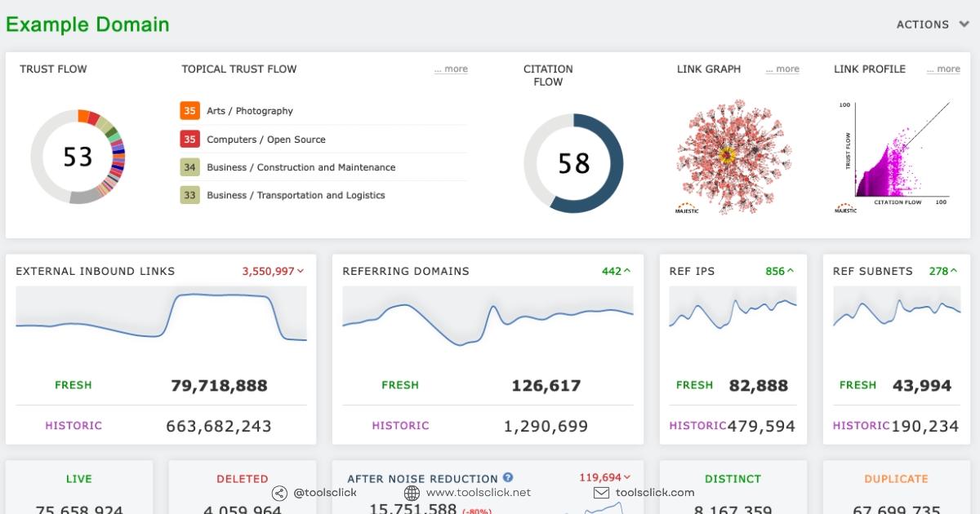The height and width of the screenshot is (514, 980).
Task: Click more link next to Link Profile
Action: (943, 69)
